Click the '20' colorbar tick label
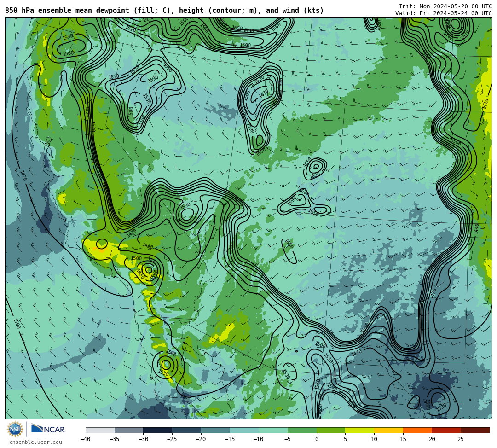This screenshot has width=497, height=448. click(432, 439)
